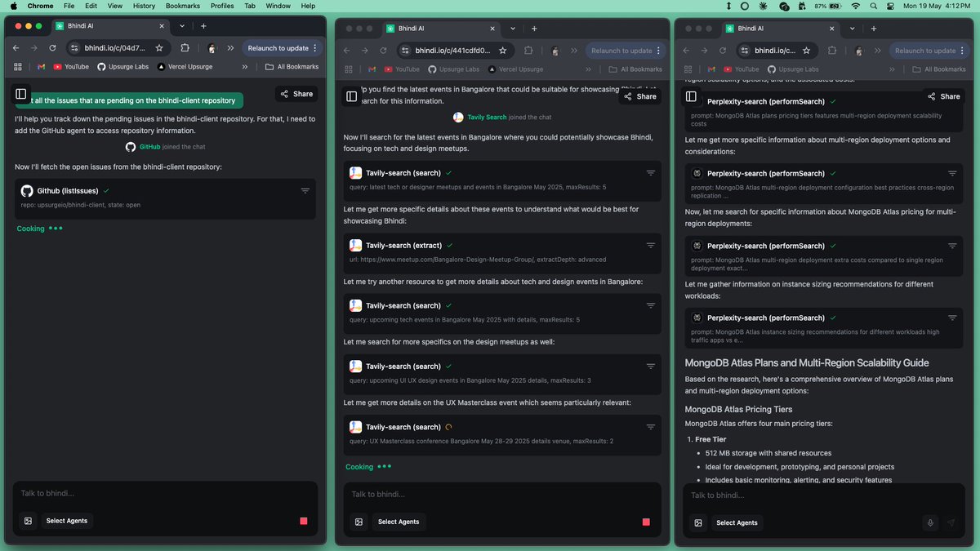This screenshot has height=551, width=980.
Task: Expand the Tavily-search (extract) call details
Action: pyautogui.click(x=651, y=245)
